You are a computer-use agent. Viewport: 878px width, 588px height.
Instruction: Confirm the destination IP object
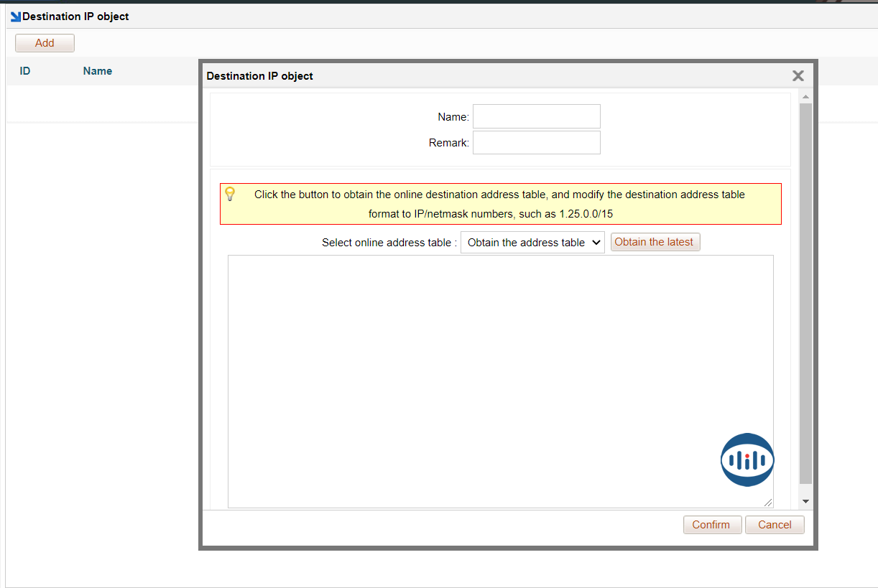pos(711,525)
